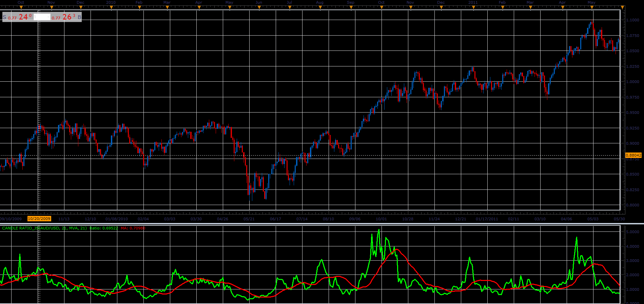Select the orange Jun timeline marker

(259, 7)
